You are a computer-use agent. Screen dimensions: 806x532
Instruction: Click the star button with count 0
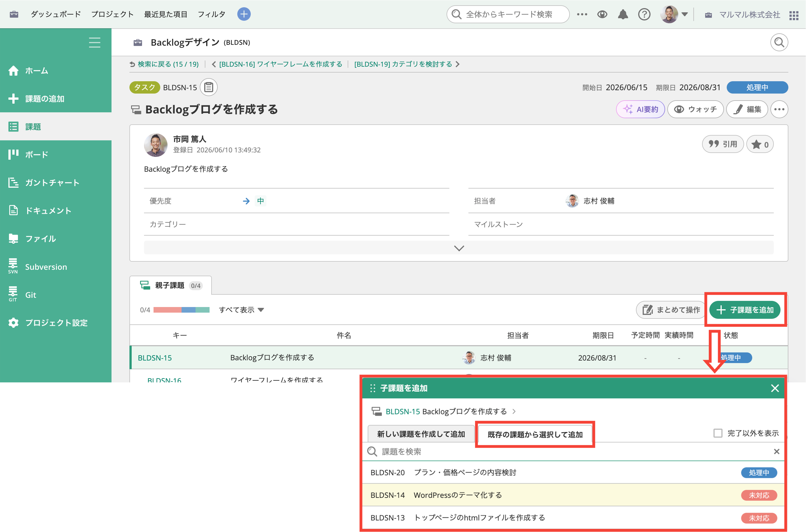pyautogui.click(x=760, y=145)
